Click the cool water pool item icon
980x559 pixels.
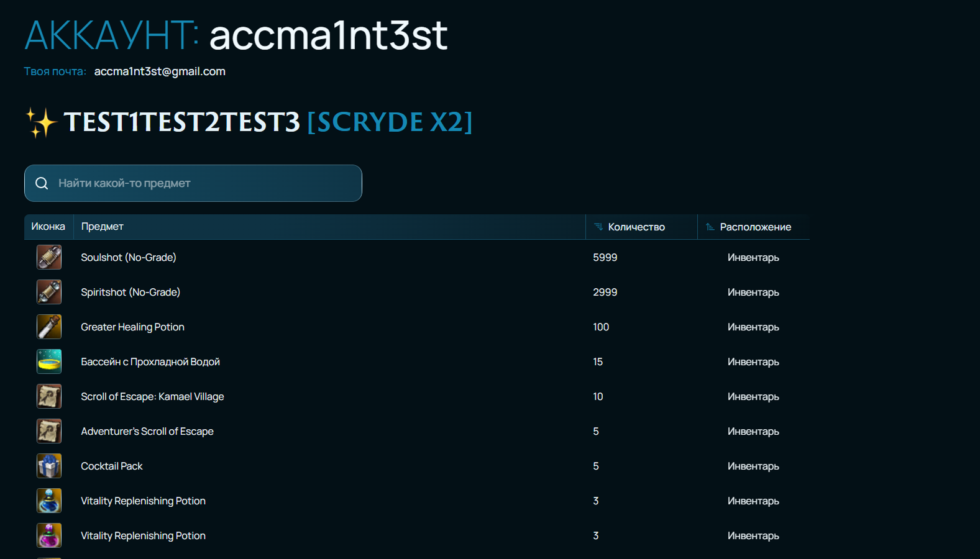click(x=49, y=361)
